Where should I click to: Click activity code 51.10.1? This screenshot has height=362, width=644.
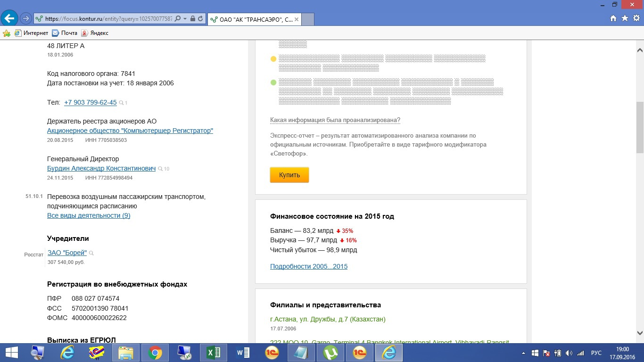pos(34,196)
